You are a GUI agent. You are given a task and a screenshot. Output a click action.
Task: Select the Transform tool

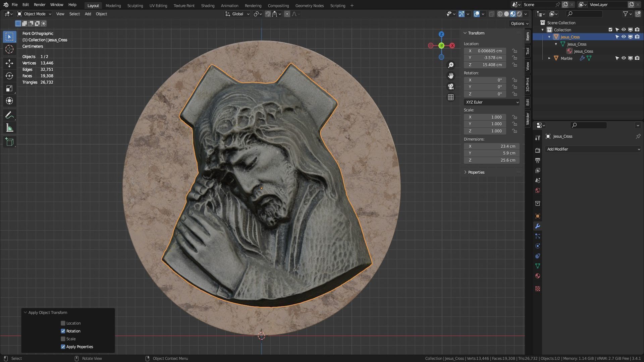click(x=9, y=101)
